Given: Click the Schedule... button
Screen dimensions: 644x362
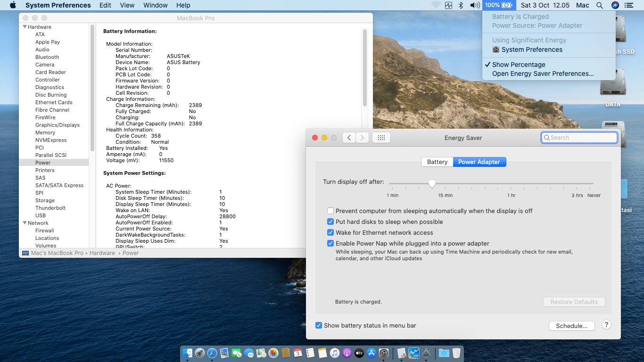Looking at the screenshot, I should [x=571, y=326].
